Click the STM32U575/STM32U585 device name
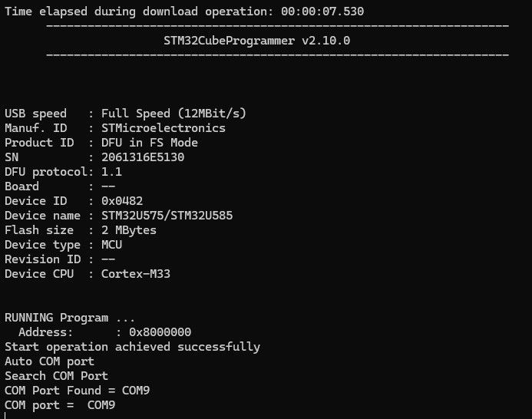 coord(167,216)
